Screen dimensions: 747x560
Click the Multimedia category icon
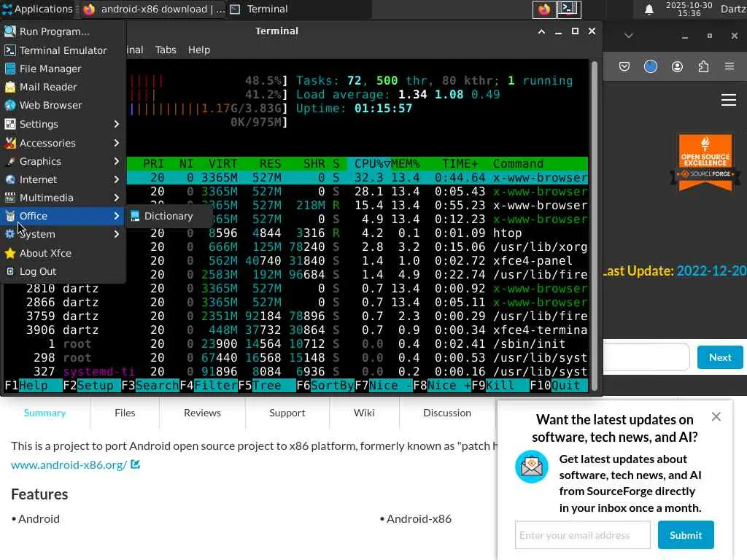click(10, 198)
